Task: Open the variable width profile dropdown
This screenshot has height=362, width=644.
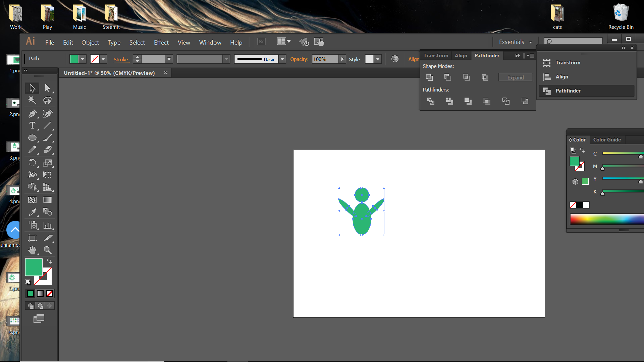Action: [x=226, y=59]
